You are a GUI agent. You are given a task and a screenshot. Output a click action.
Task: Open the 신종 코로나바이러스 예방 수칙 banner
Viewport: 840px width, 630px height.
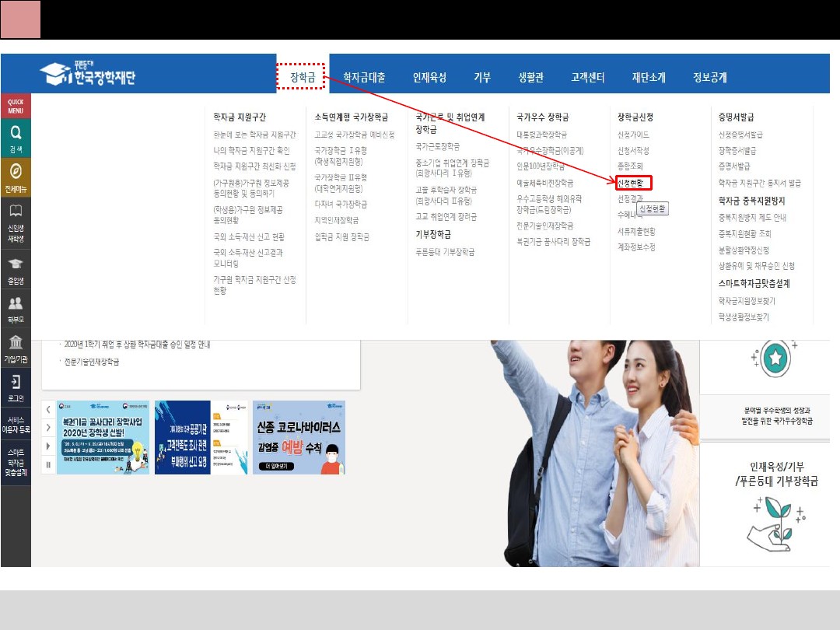(x=299, y=437)
